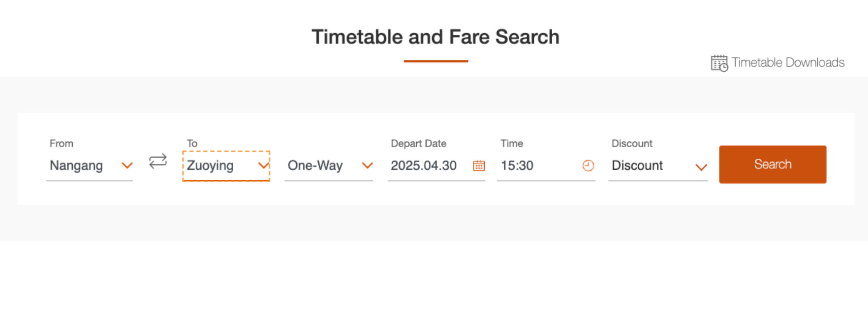Click the Depart Date label

click(418, 144)
